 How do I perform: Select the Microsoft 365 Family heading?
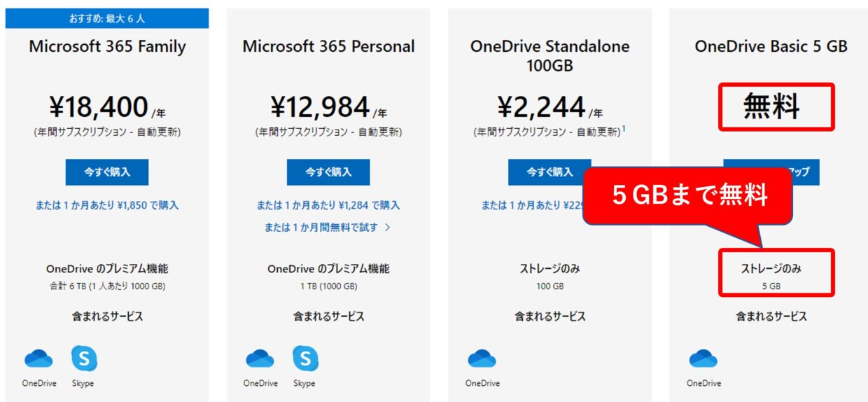(x=107, y=47)
